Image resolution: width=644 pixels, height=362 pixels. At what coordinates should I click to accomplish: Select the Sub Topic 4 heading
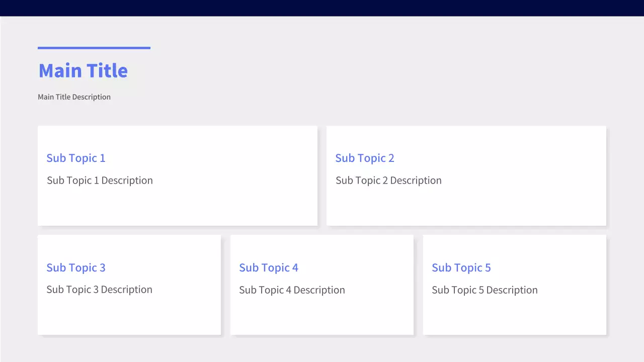[x=269, y=267]
